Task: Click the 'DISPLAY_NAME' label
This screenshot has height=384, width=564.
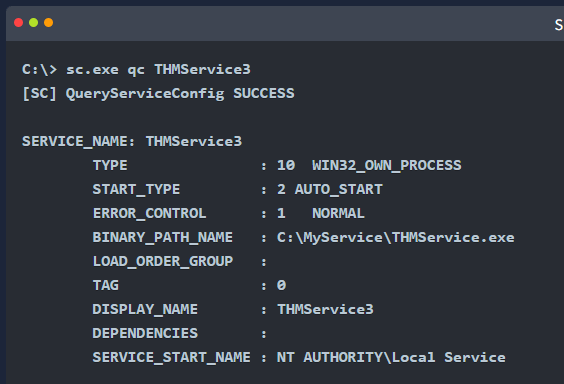Action: (145, 310)
